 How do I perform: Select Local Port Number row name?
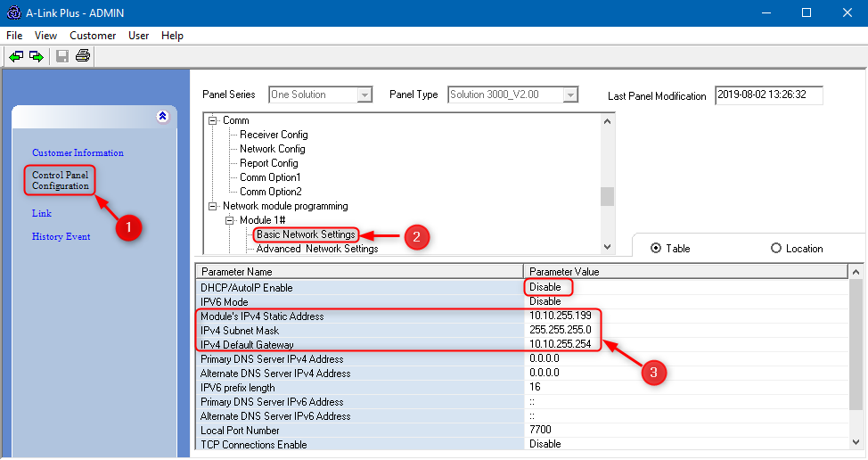[240, 431]
